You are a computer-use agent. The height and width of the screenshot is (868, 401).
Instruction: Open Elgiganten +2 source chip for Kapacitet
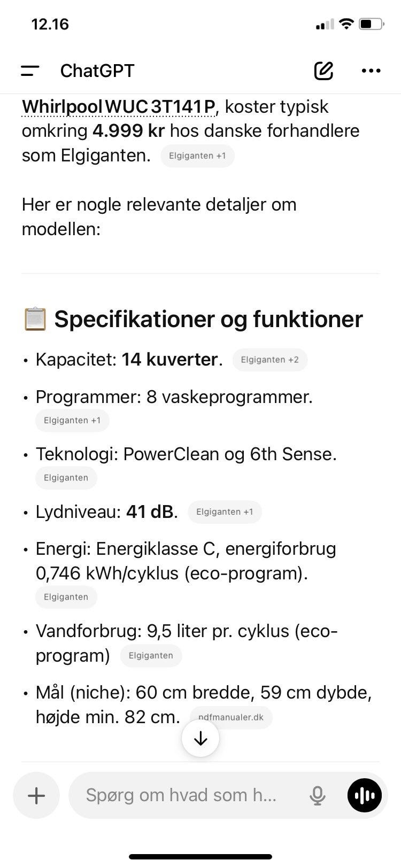pyautogui.click(x=269, y=360)
